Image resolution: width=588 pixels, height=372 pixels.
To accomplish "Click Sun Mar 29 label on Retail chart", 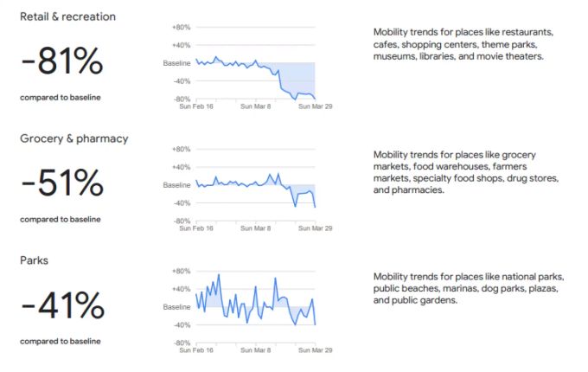I will click(316, 106).
